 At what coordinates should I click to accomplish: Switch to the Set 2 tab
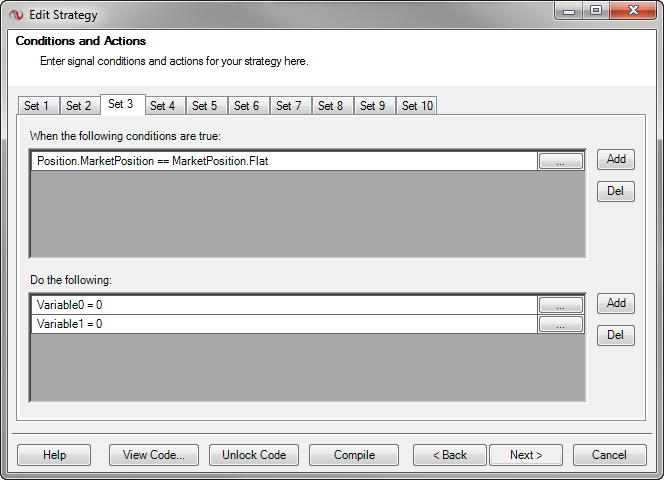coord(80,105)
